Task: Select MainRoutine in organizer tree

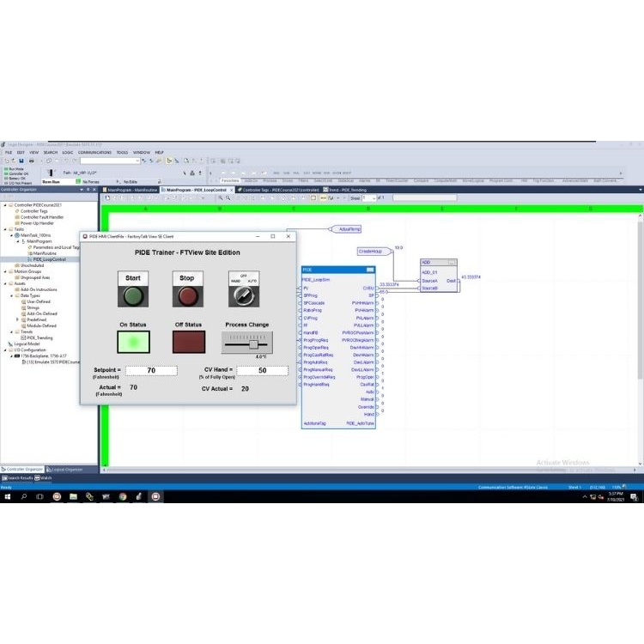Action: tap(45, 253)
